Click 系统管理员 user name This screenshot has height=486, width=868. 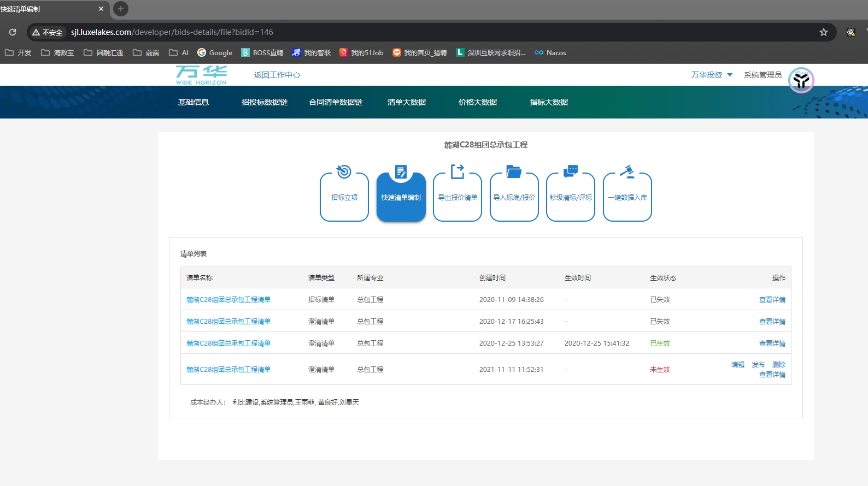click(x=763, y=75)
